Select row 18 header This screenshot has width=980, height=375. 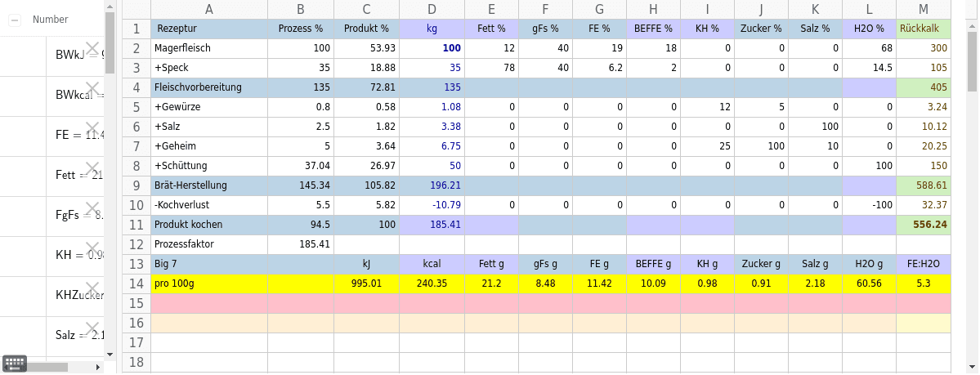[x=136, y=362]
